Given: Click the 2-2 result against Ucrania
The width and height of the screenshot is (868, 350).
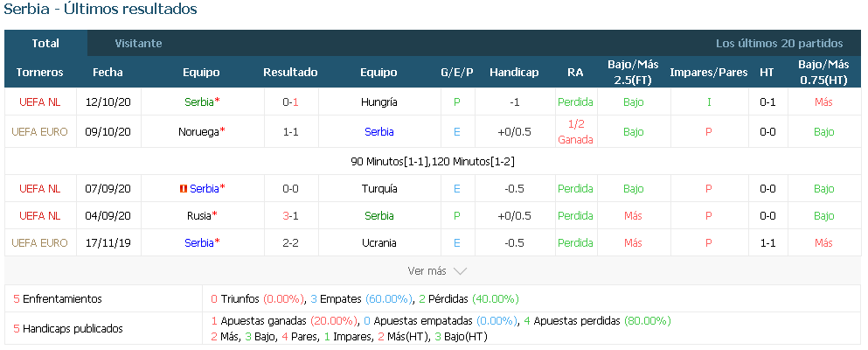Looking at the screenshot, I should 290,243.
